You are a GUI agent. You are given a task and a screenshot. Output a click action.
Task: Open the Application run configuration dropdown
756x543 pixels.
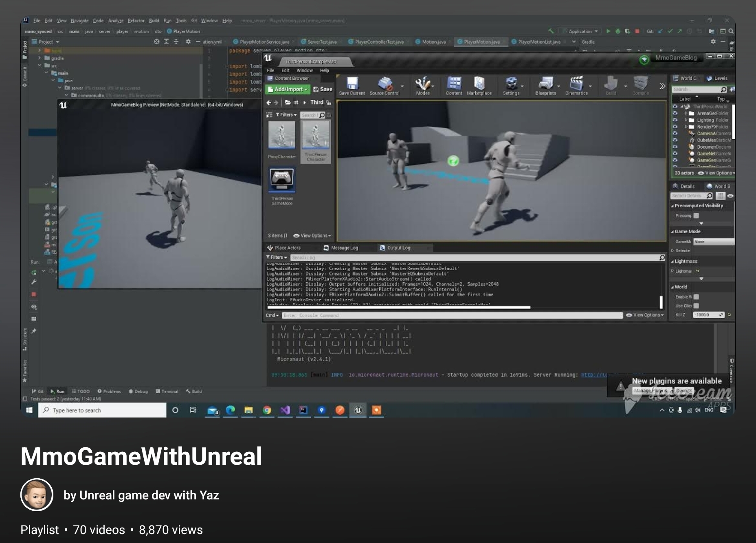580,31
